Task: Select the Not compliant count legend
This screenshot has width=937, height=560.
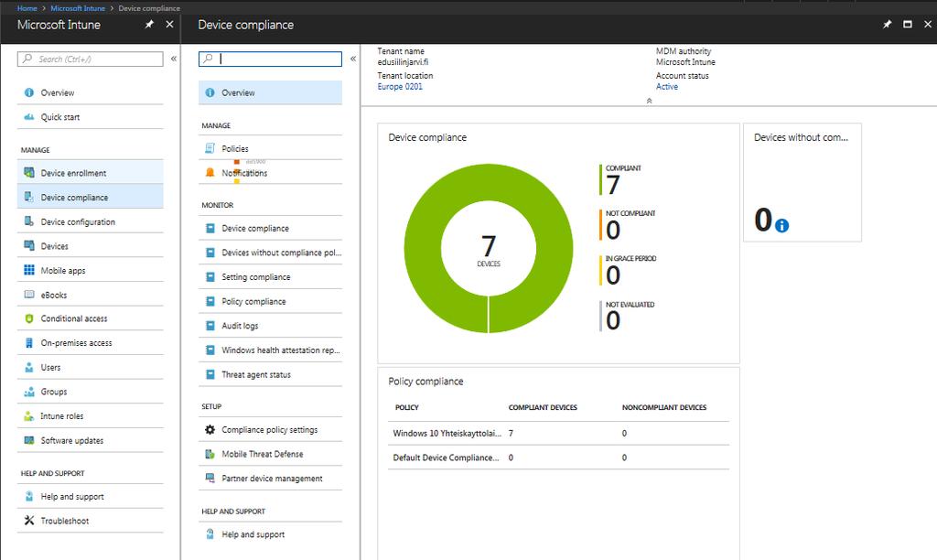Action: coord(628,225)
